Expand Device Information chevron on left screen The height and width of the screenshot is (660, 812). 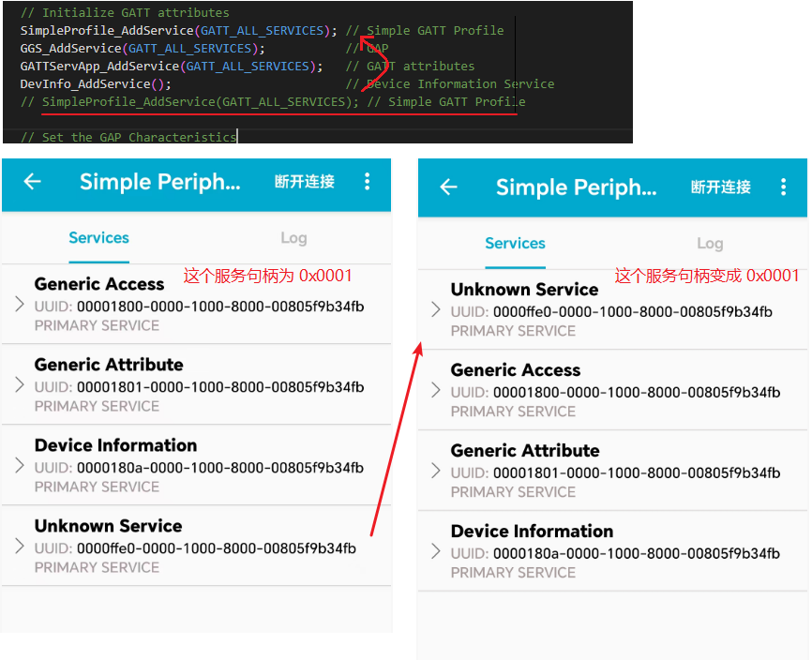tap(20, 465)
